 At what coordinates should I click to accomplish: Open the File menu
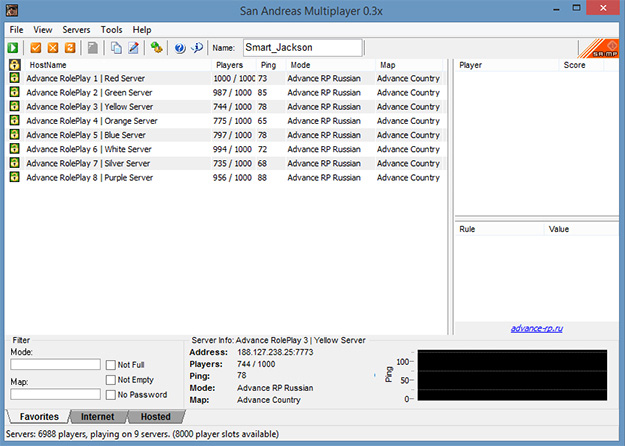(x=16, y=30)
